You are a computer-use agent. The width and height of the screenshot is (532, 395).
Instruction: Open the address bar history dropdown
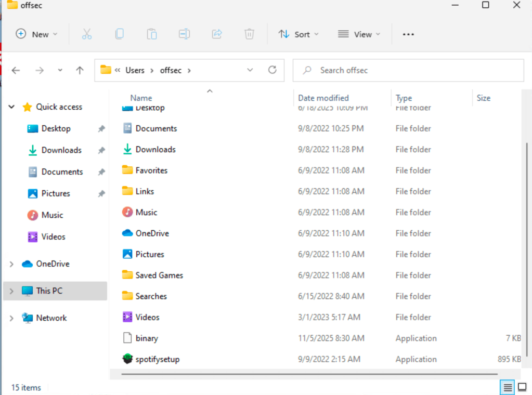click(250, 70)
